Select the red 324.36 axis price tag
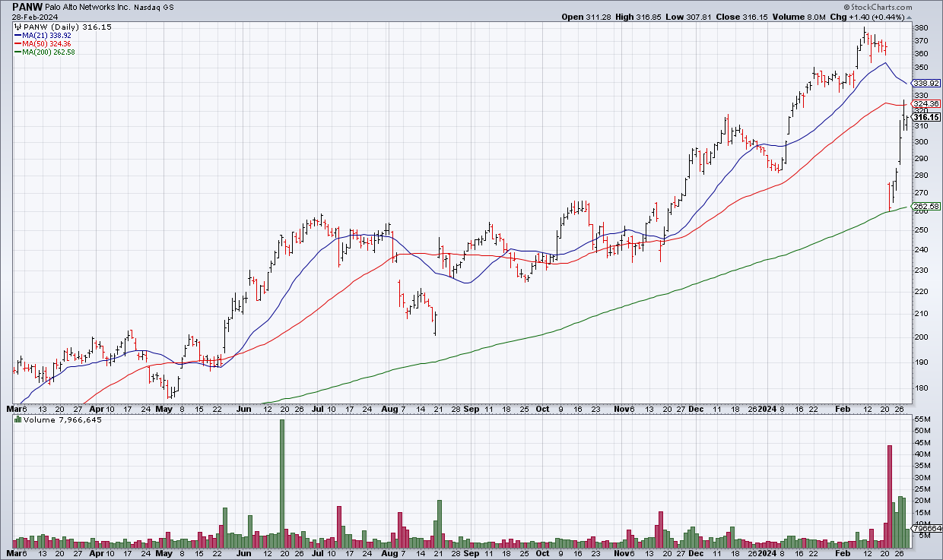Image resolution: width=943 pixels, height=560 pixels. (x=926, y=103)
